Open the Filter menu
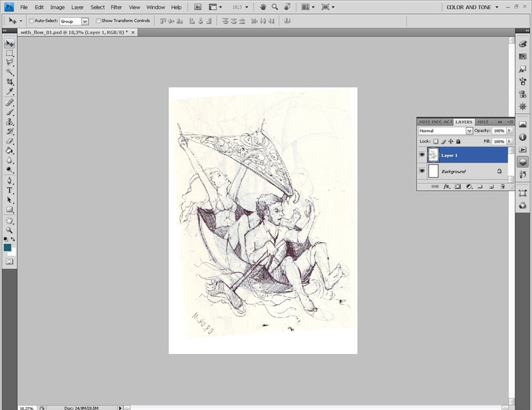532x410 pixels. pyautogui.click(x=116, y=7)
